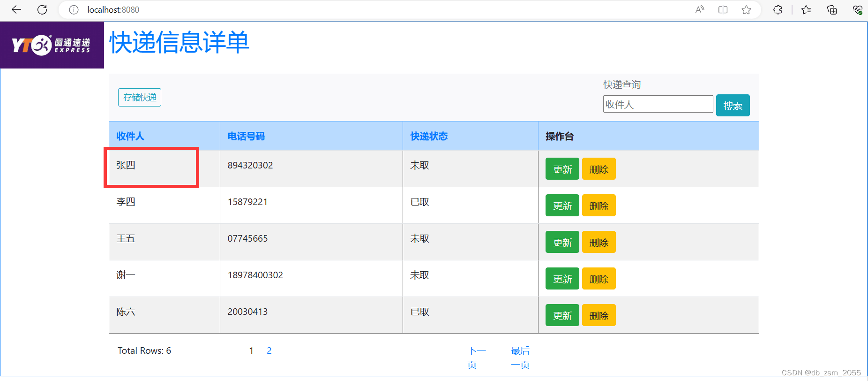This screenshot has height=381, width=868.
Task: Click the 存储快递 button
Action: point(140,98)
